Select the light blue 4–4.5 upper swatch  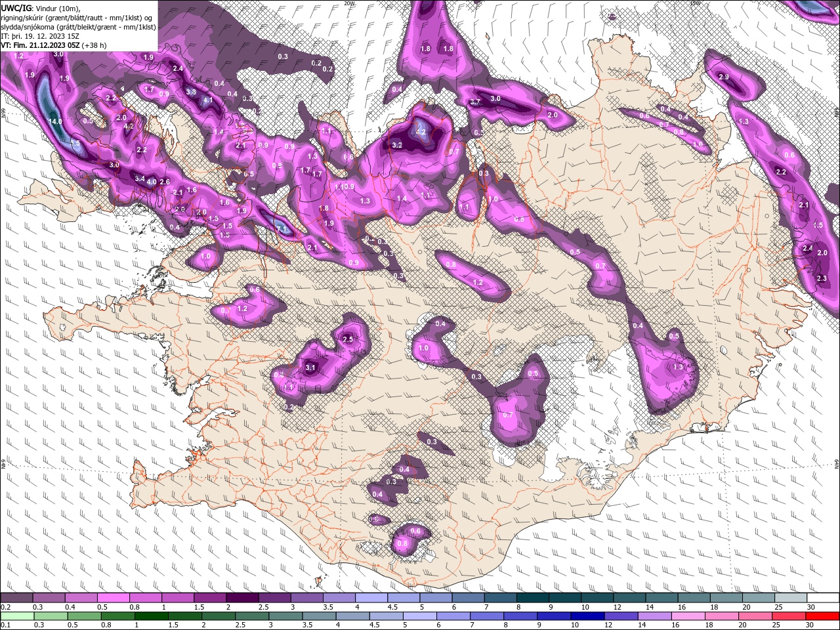(371, 598)
